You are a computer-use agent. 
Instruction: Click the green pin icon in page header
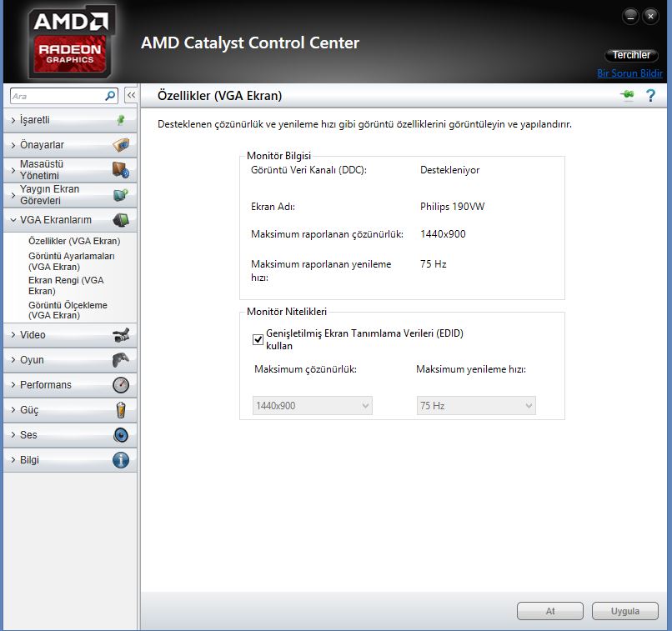pos(627,94)
